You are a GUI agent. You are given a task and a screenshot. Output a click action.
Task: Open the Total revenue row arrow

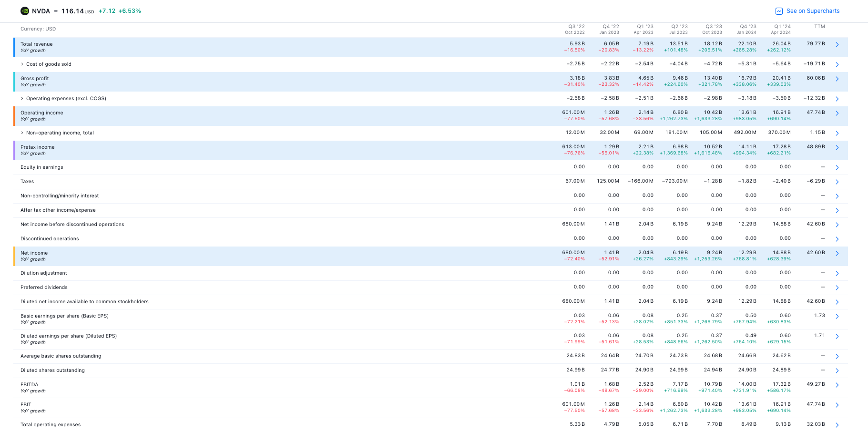tap(837, 44)
